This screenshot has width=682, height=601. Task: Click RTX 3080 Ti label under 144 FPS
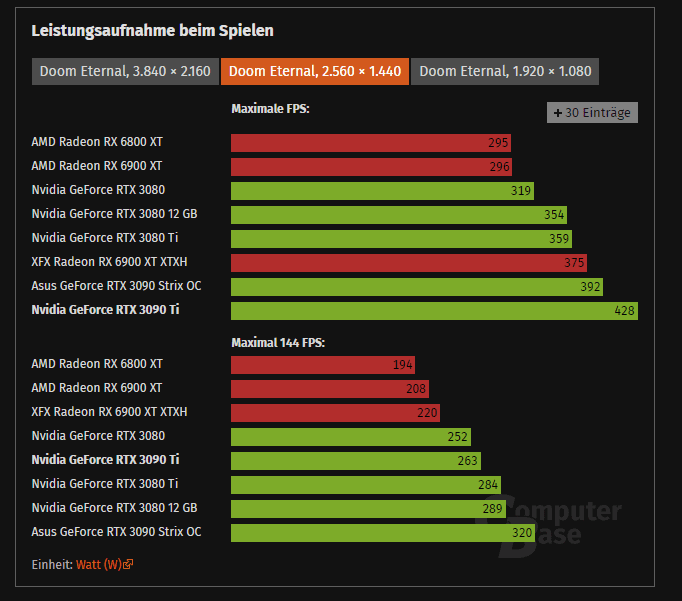tap(105, 484)
